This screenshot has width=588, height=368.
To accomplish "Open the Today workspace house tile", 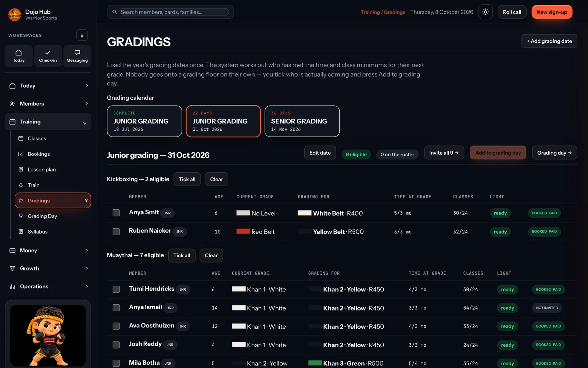I will pos(19,56).
